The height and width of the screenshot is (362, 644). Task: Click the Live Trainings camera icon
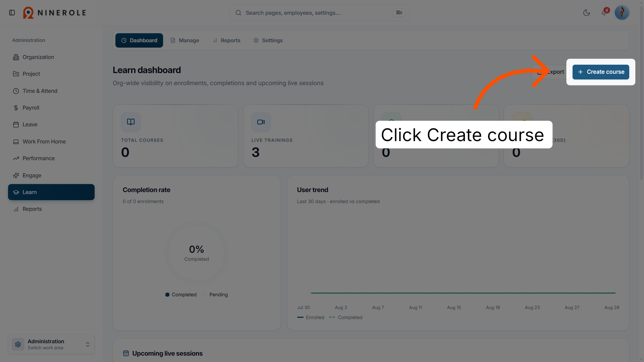pyautogui.click(x=261, y=122)
